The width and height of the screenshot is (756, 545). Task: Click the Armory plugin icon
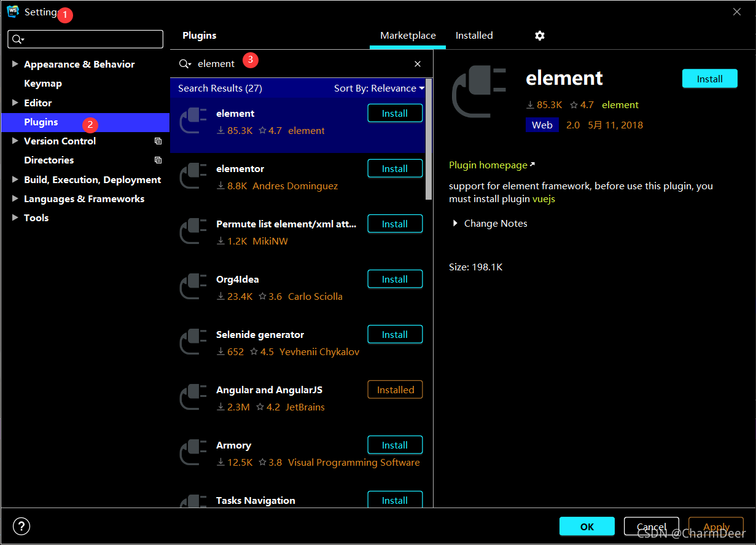(x=193, y=452)
